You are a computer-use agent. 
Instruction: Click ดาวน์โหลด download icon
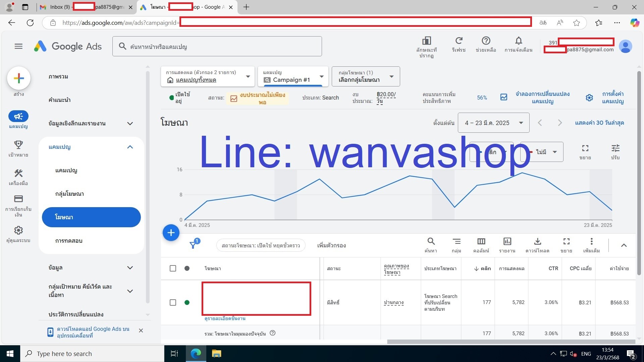(x=537, y=241)
